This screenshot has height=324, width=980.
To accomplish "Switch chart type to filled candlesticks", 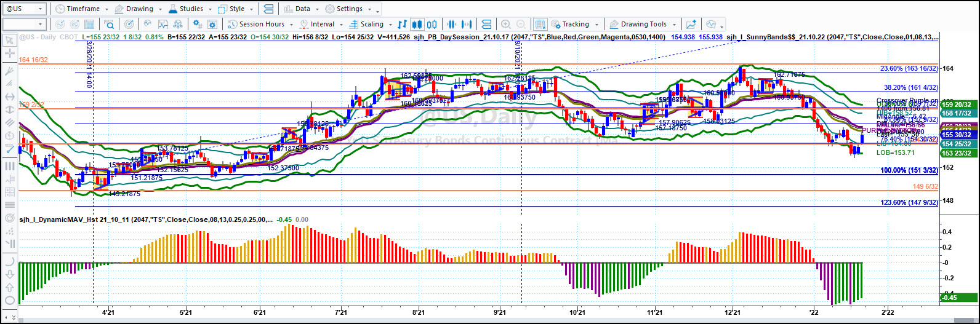I will (x=417, y=25).
